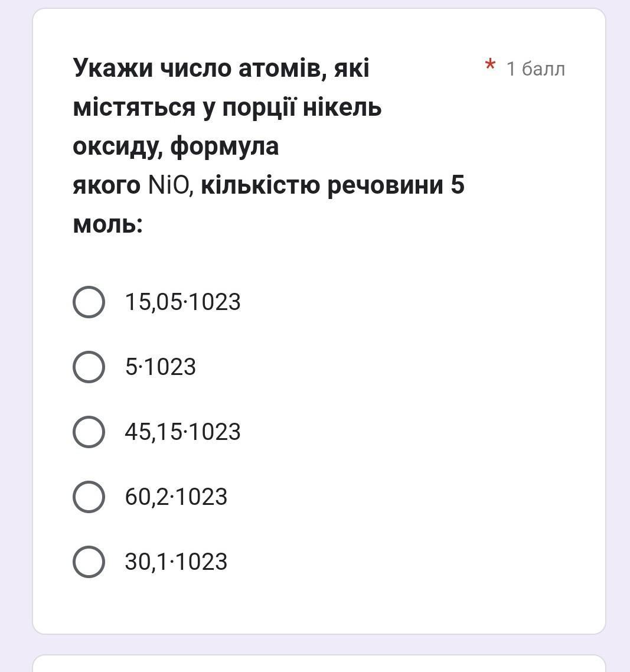Mark the radio circle beside 60,2·1023
Image resolution: width=630 pixels, height=672 pixels.
(x=89, y=497)
